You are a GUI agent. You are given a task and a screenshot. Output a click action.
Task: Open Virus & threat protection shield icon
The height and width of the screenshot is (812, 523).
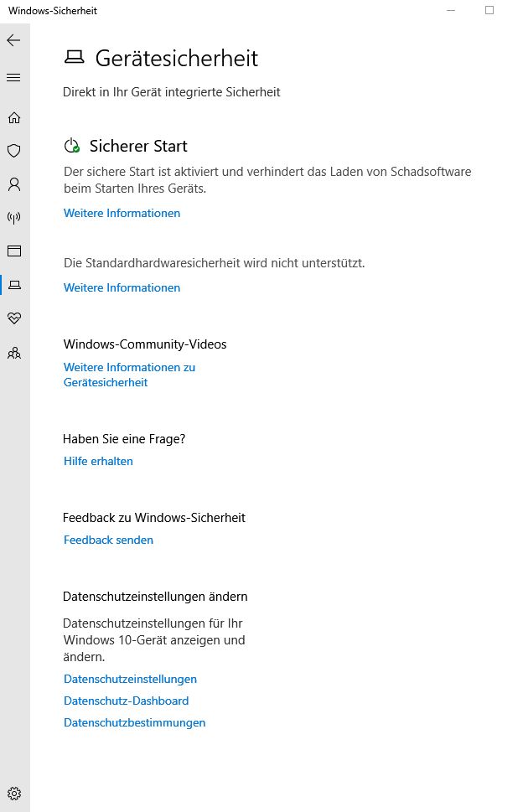[14, 151]
